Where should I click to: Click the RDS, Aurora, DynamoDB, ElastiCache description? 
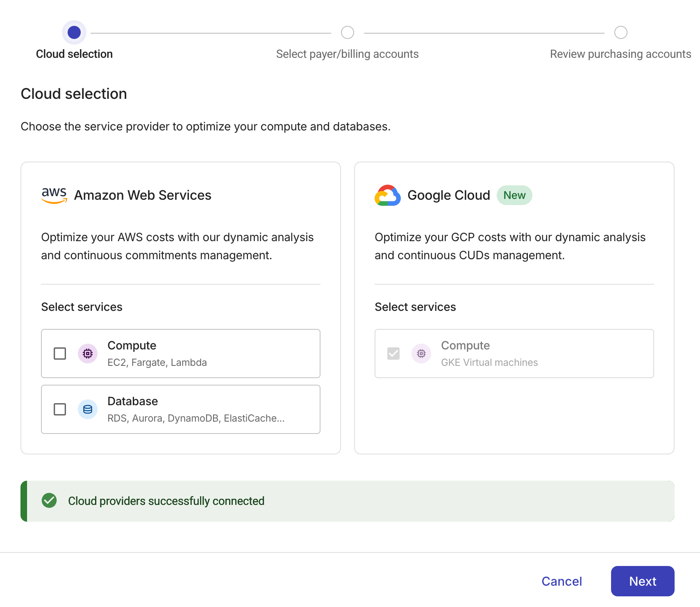[x=196, y=418]
